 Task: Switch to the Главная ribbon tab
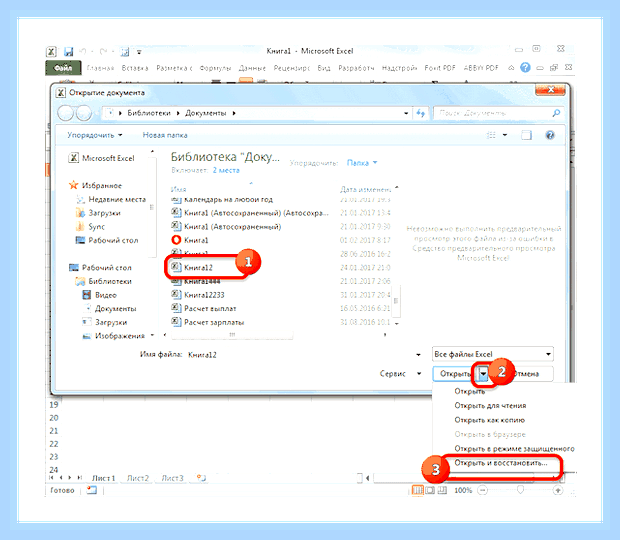(x=100, y=68)
